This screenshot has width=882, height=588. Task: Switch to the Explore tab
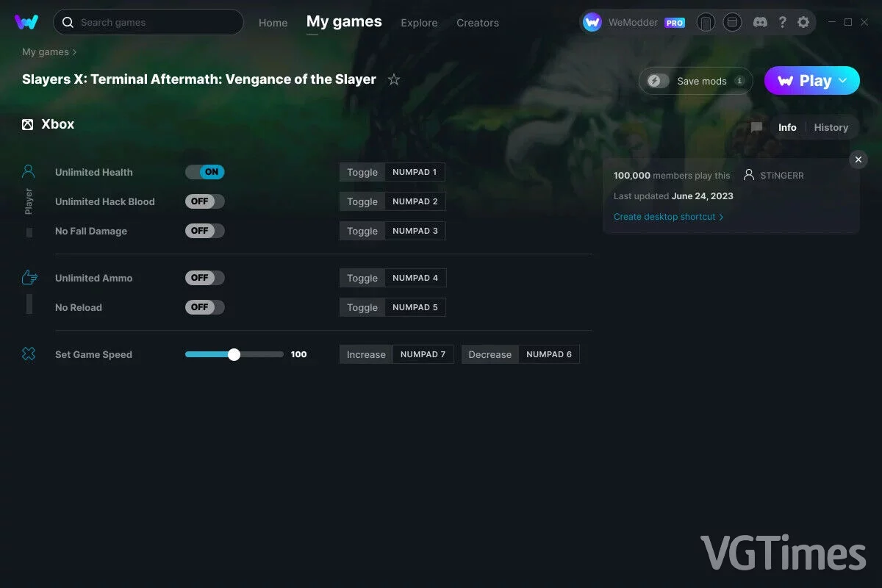[419, 23]
